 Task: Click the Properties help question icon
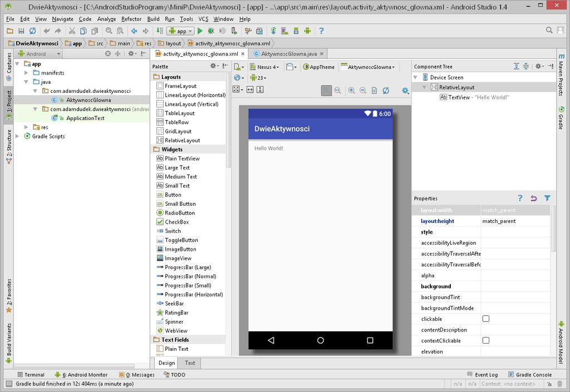(x=520, y=198)
